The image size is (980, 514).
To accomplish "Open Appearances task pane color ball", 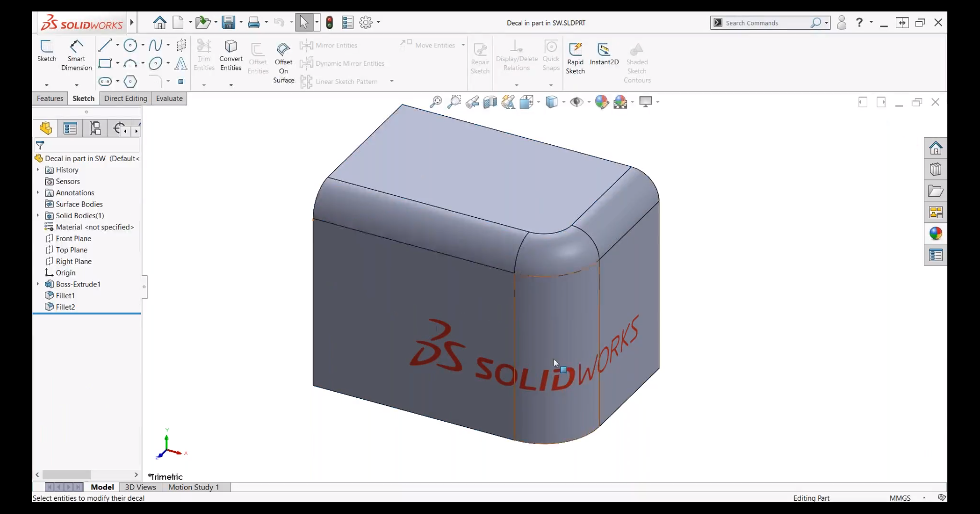I will 936,234.
